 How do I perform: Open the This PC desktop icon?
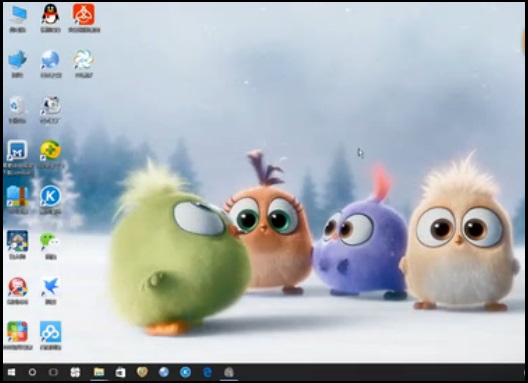pyautogui.click(x=18, y=15)
